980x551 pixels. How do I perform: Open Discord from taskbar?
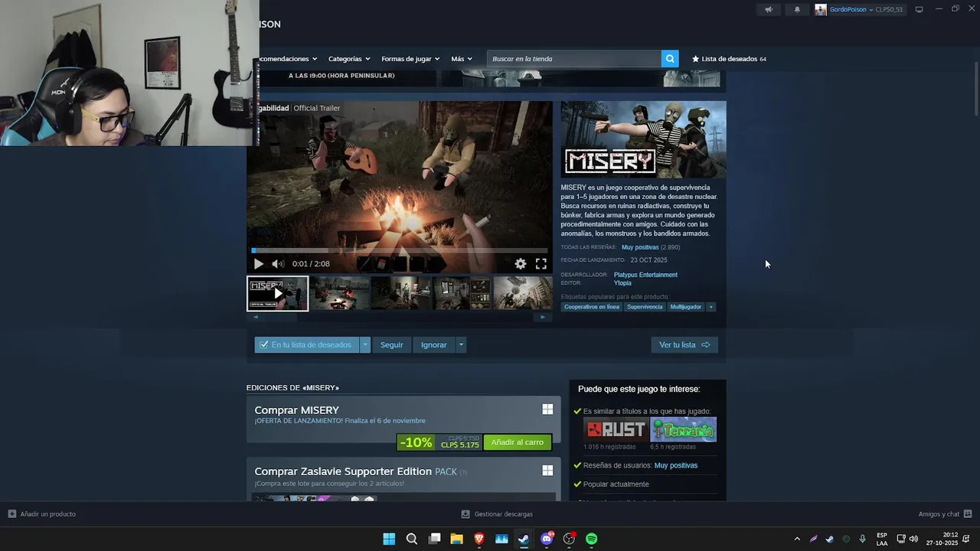click(547, 539)
